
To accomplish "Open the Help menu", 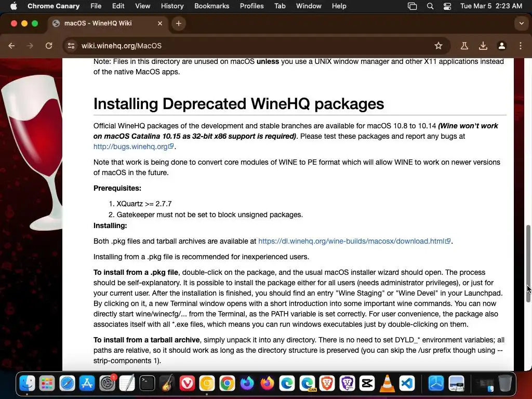I will point(339,6).
